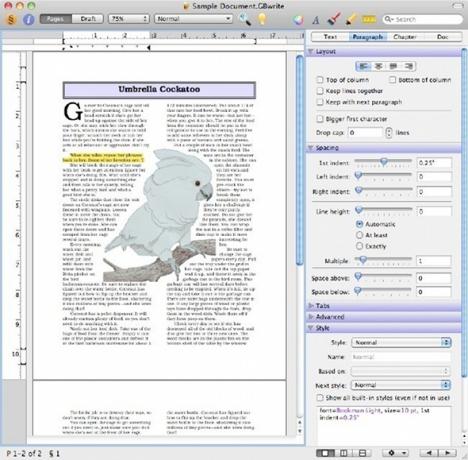This screenshot has width=468, height=460.
Task: Open the color wheel picker icon
Action: 298,20
